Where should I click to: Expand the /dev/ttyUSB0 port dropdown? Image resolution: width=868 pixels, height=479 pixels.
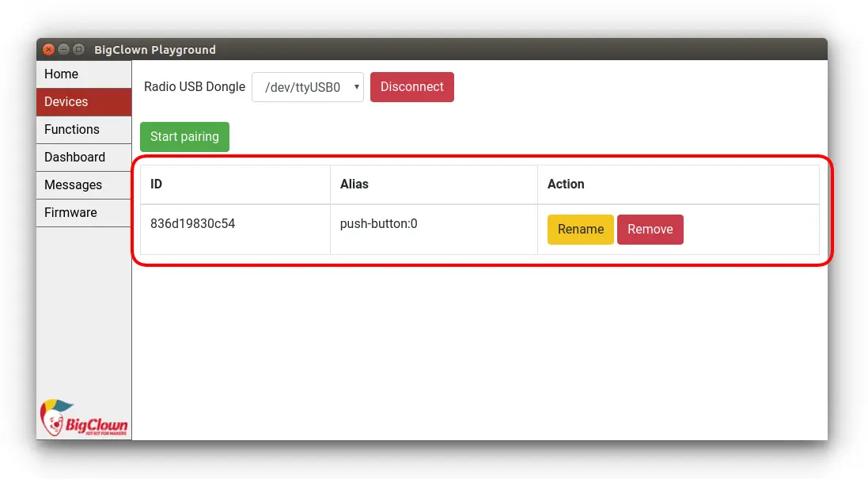click(308, 87)
